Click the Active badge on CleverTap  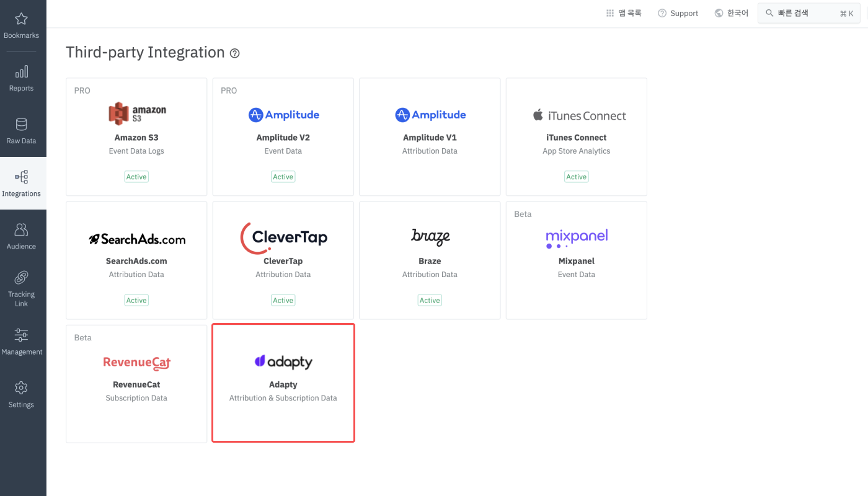[x=283, y=300]
